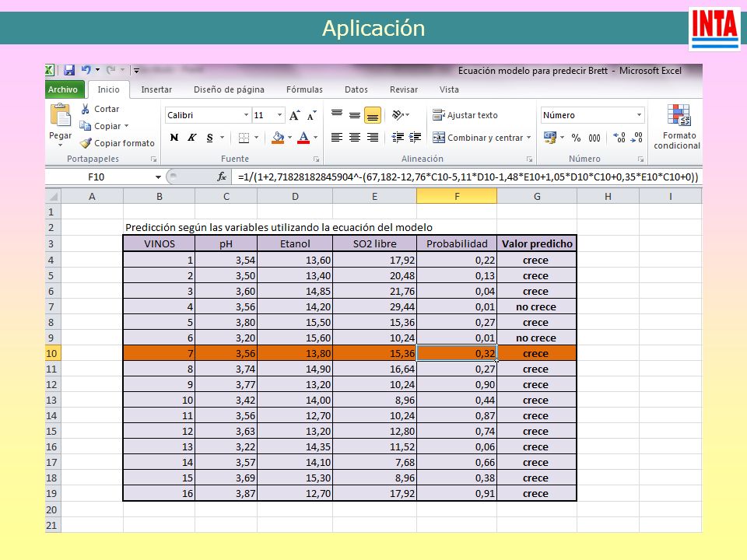This screenshot has height=560, width=747.
Task: Click the fill color paint bucket
Action: [278, 138]
